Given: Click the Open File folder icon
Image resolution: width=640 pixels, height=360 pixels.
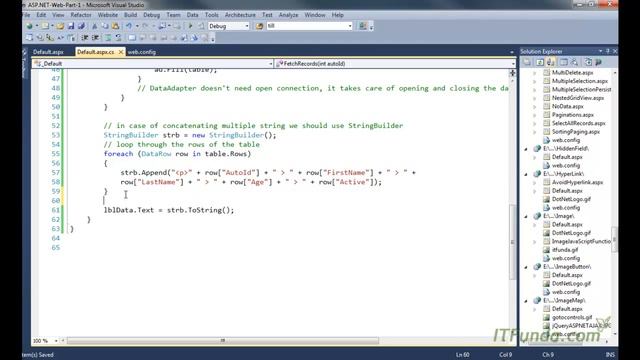Looking at the screenshot, I should (x=60, y=26).
